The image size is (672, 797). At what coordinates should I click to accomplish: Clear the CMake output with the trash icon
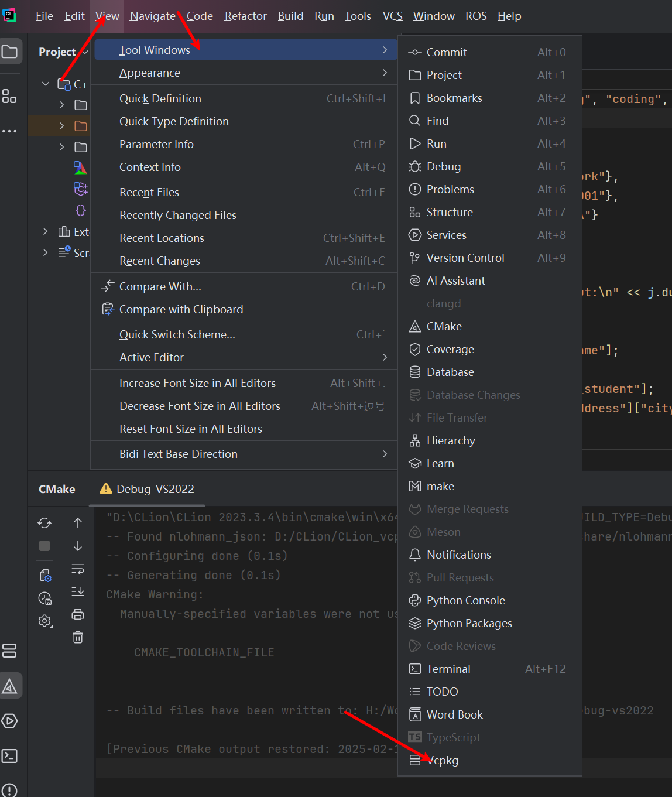pyautogui.click(x=78, y=637)
